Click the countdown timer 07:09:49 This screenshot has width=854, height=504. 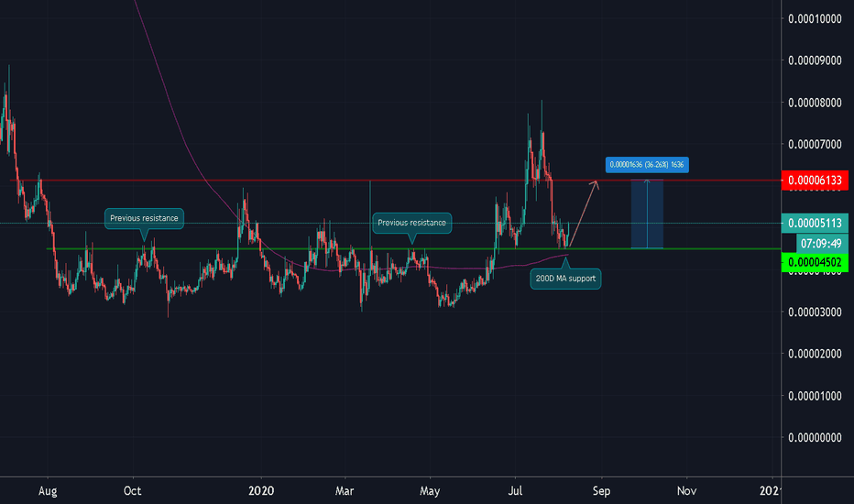click(x=821, y=243)
